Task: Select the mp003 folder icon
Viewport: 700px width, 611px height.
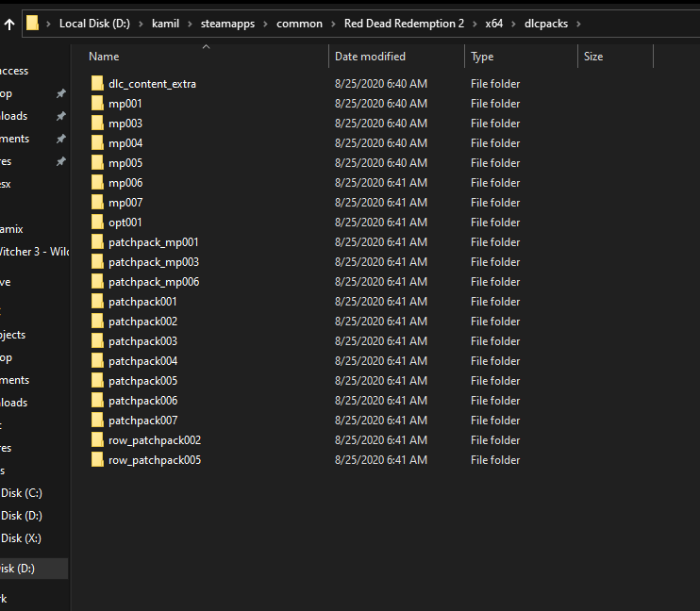Action: point(97,124)
